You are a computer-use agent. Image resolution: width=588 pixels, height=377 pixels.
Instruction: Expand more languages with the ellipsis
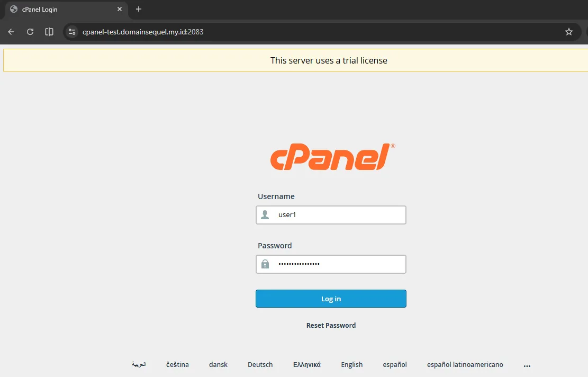click(527, 365)
